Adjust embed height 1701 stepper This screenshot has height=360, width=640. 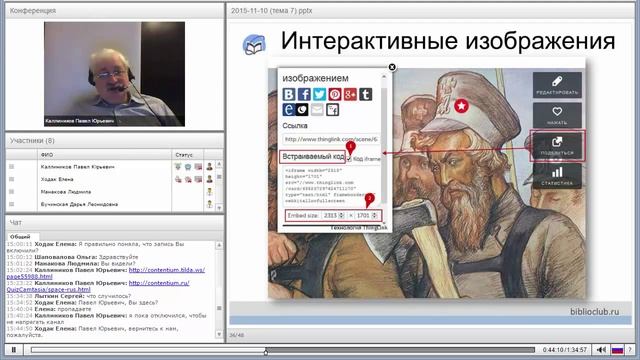374,216
